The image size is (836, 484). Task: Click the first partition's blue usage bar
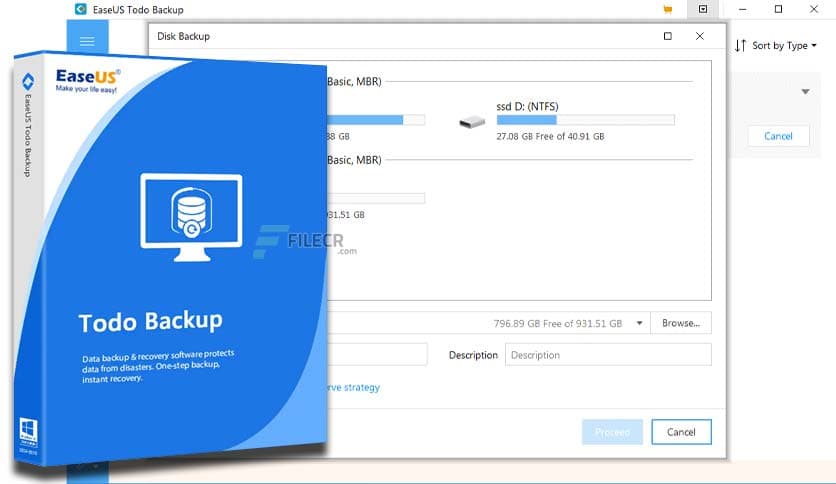pyautogui.click(x=376, y=120)
